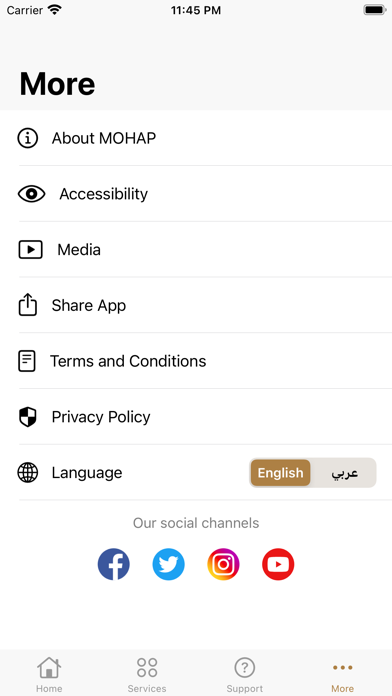Tap the globe icon next to Language

pyautogui.click(x=28, y=472)
